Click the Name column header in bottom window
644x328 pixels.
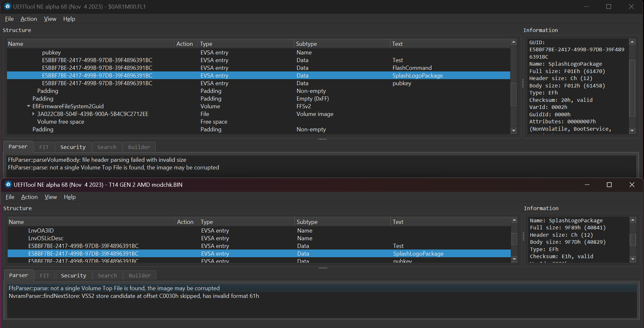pos(16,222)
